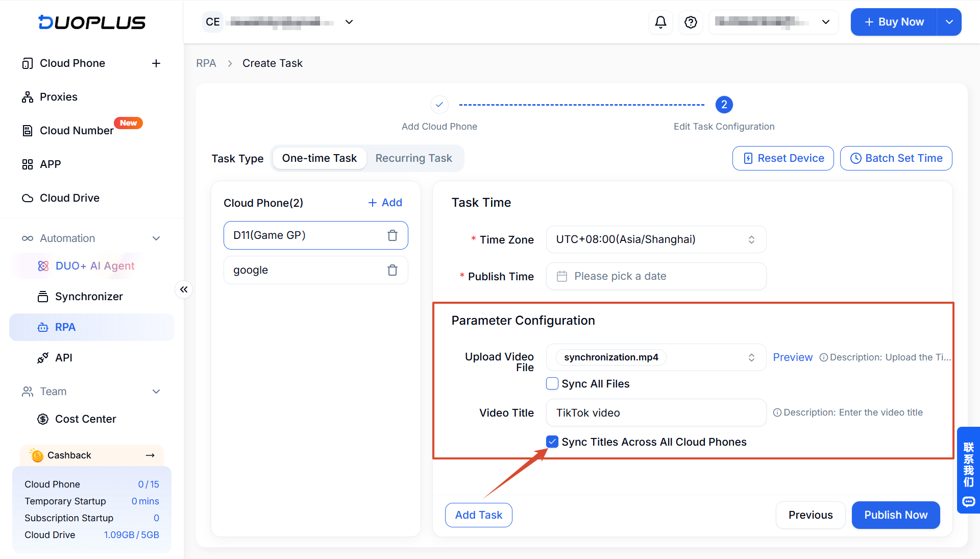This screenshot has height=559, width=980.
Task: Uncheck Sync Titles Across All Cloud Phones
Action: (x=552, y=442)
